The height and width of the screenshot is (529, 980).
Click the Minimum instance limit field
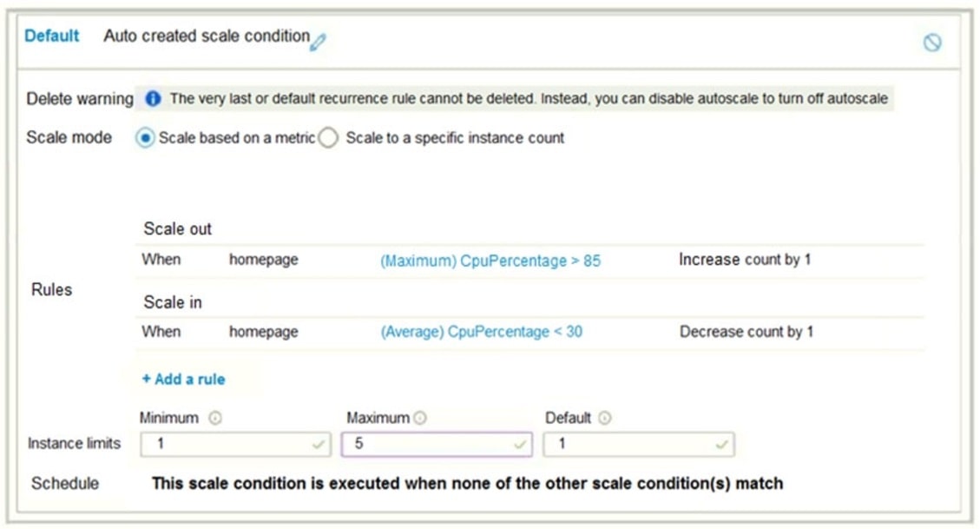point(226,444)
